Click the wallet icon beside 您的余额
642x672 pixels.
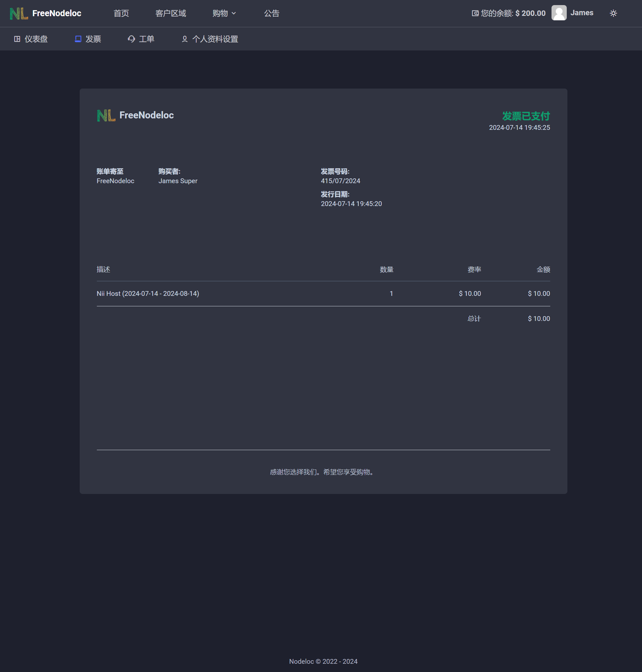pos(475,13)
